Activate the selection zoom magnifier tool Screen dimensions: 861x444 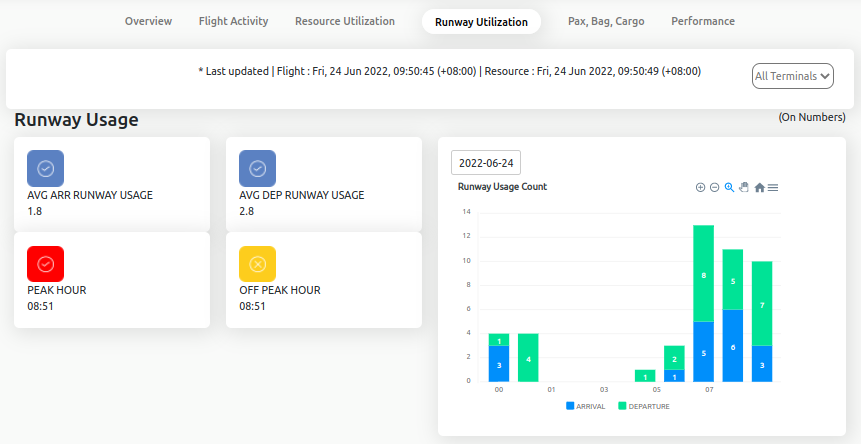coord(729,187)
